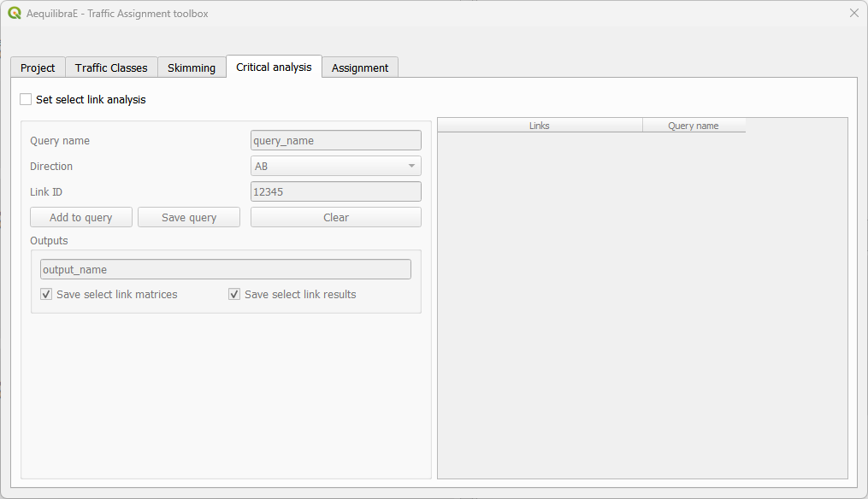868x499 pixels.
Task: Click the Query name column header
Action: [694, 125]
